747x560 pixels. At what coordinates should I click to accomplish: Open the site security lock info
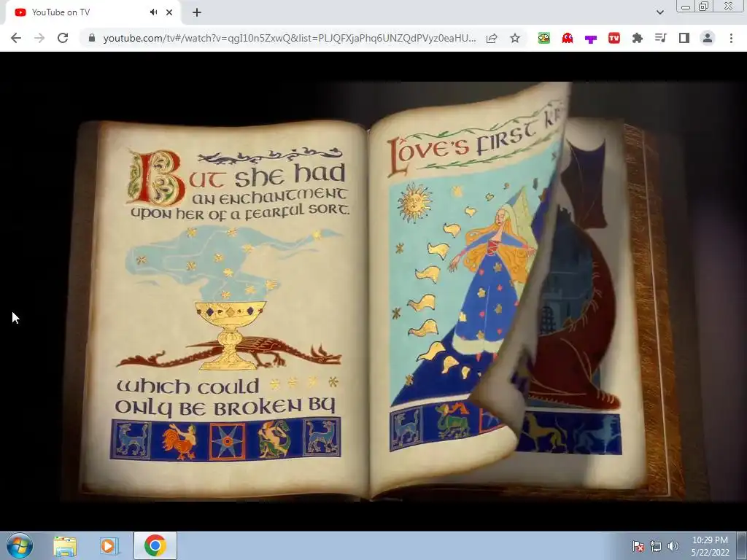(x=92, y=38)
